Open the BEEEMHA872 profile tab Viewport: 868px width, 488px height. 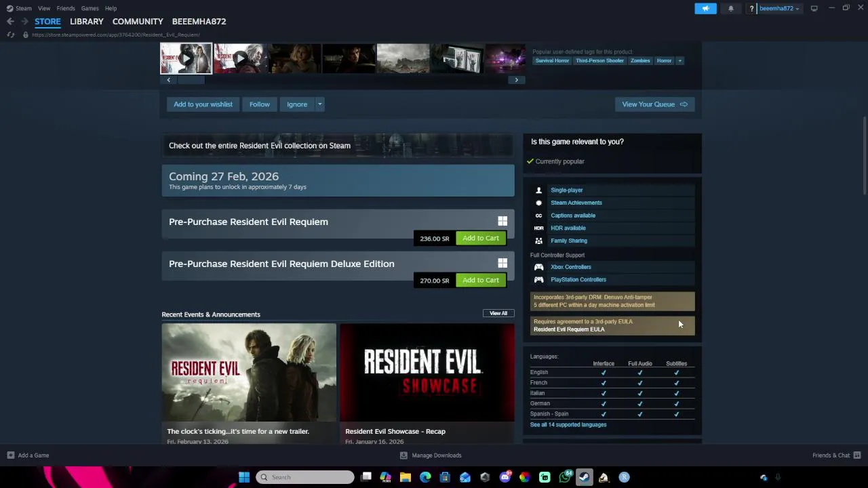pos(199,22)
